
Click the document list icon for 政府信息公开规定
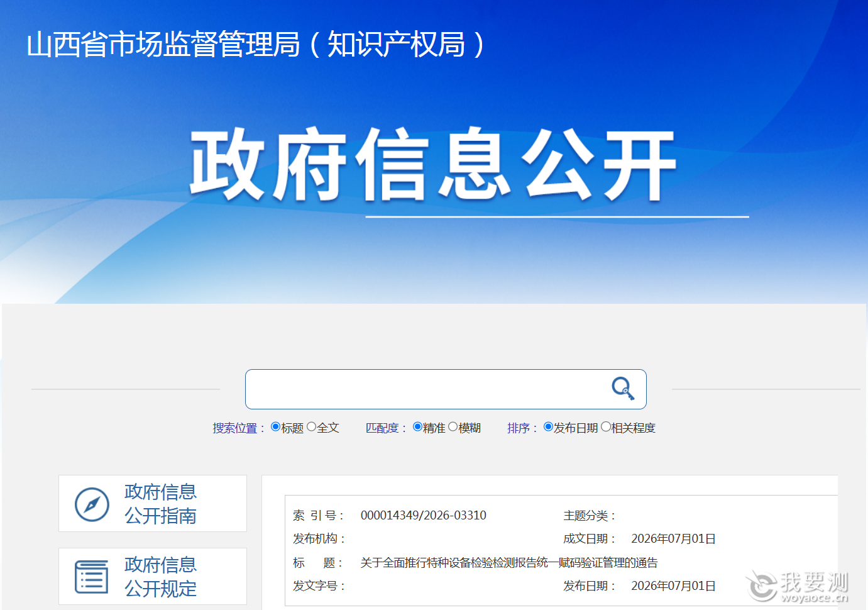[92, 577]
